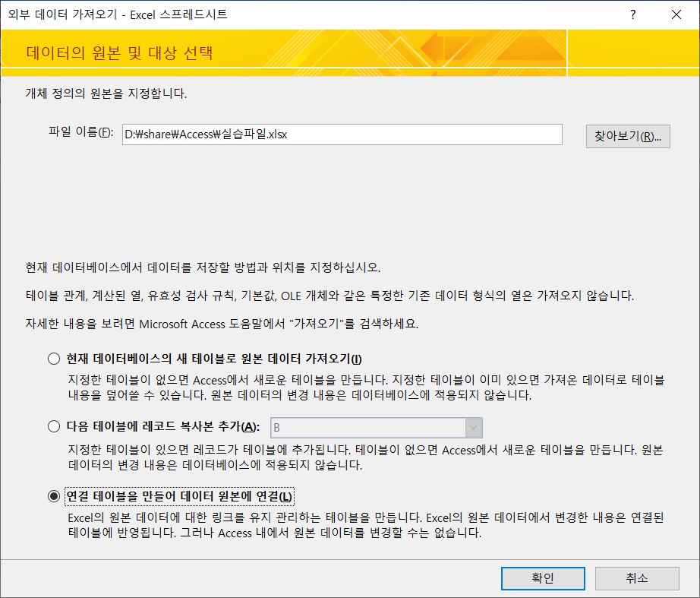Image resolution: width=700 pixels, height=598 pixels.
Task: Click the "개체 정의의 원본을 지정합니다." text
Action: pos(106,93)
